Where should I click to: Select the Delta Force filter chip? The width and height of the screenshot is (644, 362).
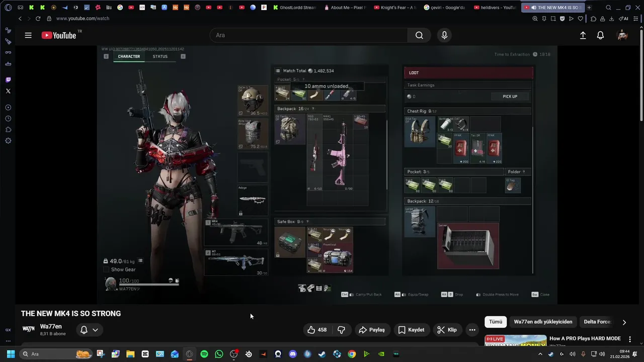597,322
